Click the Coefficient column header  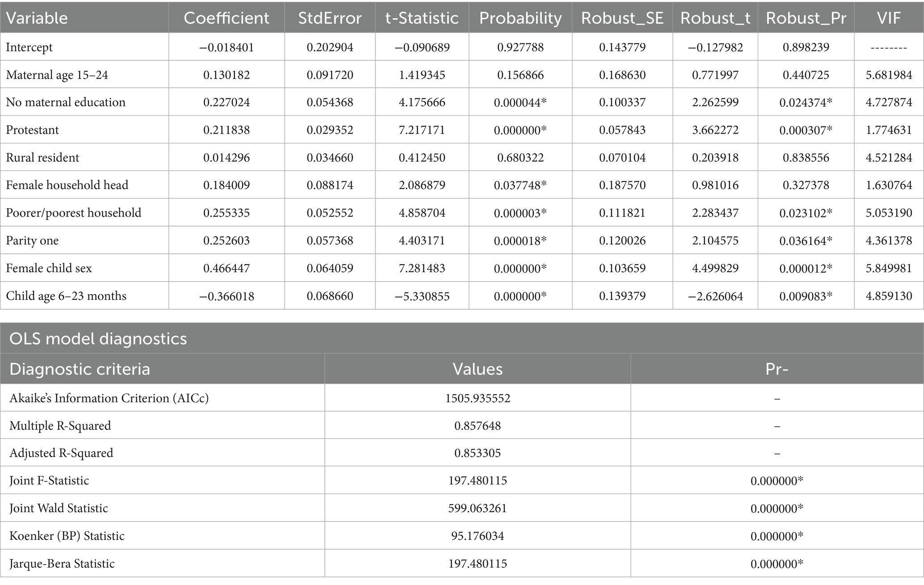(227, 18)
